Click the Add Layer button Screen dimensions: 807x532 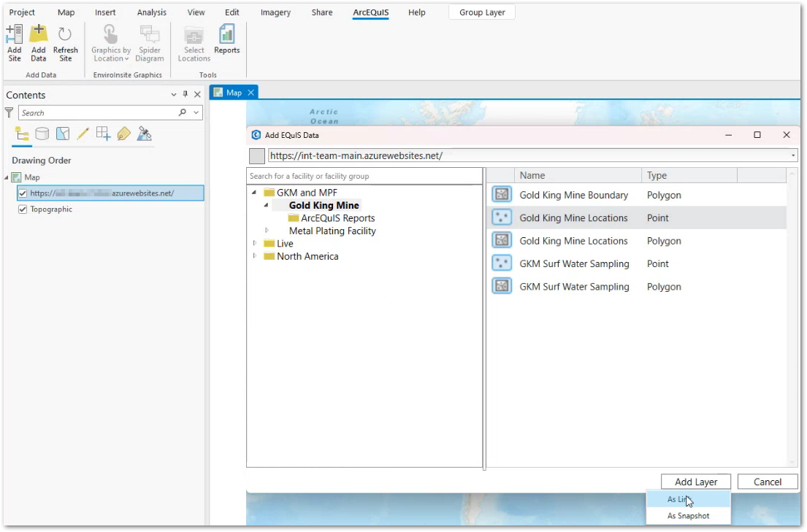pos(696,482)
